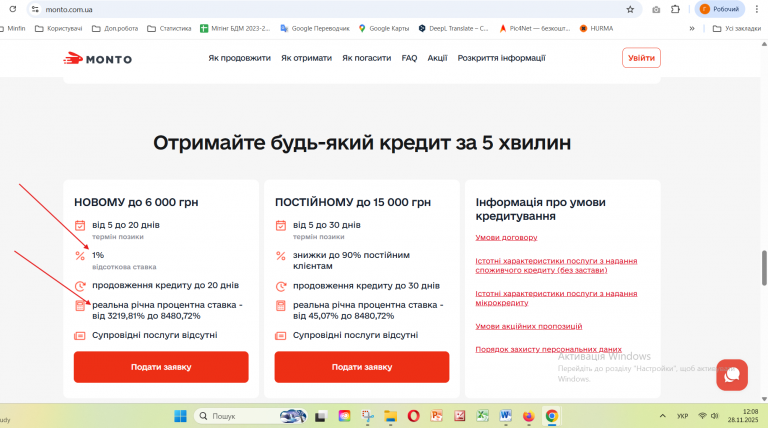768x428 pixels.
Task: Click percent icon beside 1% rate
Action: tap(80, 256)
